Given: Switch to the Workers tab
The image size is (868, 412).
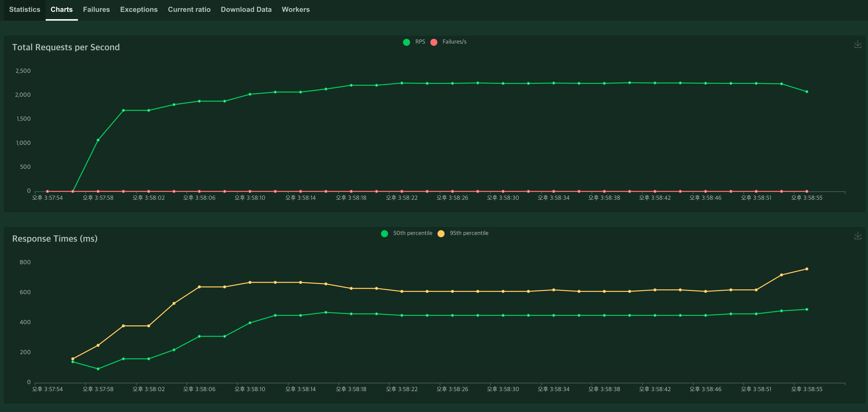Looking at the screenshot, I should pyautogui.click(x=296, y=9).
